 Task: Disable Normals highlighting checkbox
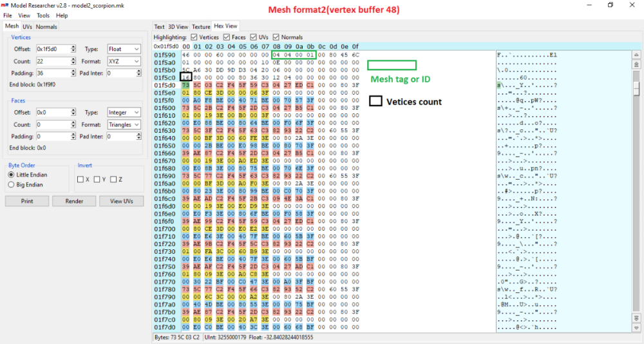pyautogui.click(x=276, y=37)
